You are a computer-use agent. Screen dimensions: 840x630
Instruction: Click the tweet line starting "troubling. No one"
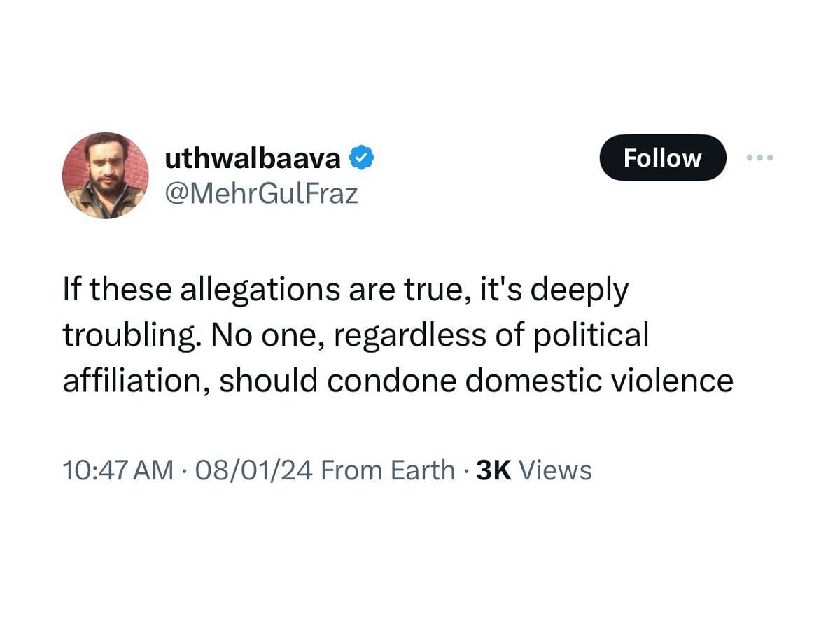[356, 336]
